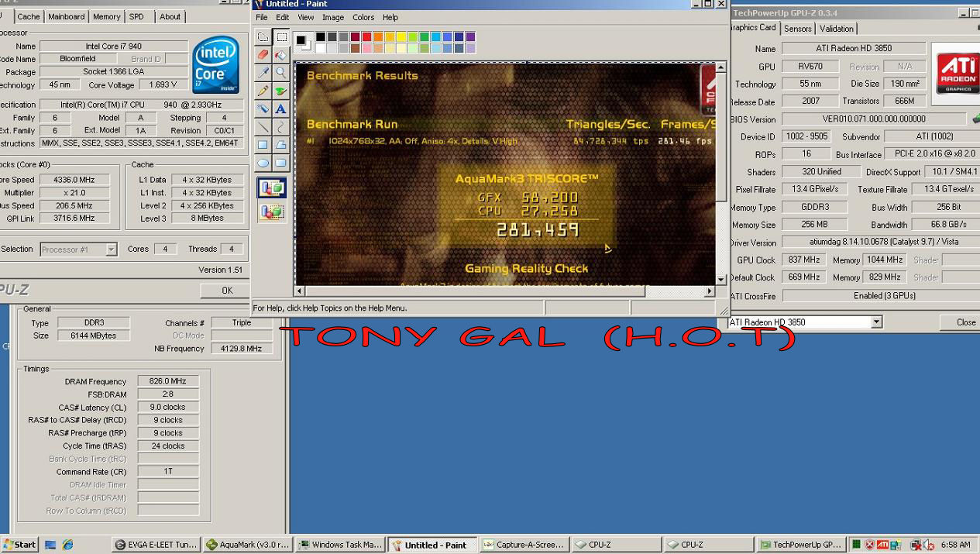This screenshot has width=980, height=554.
Task: Choose the Fill With Color bucket tool
Action: (x=280, y=55)
